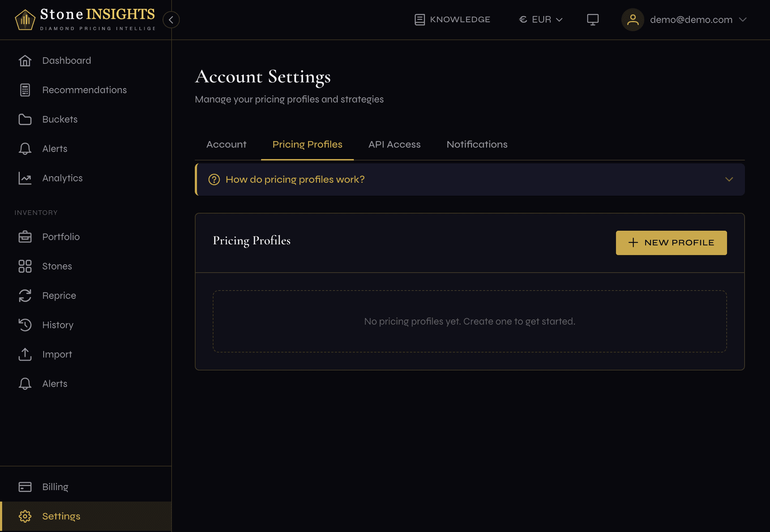Collapse the sidebar with the chevron button
Screen dimensions: 770x532
click(171, 20)
